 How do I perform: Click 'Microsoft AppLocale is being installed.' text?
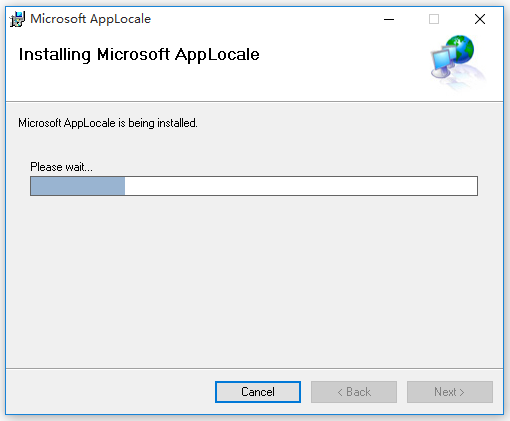(x=108, y=123)
